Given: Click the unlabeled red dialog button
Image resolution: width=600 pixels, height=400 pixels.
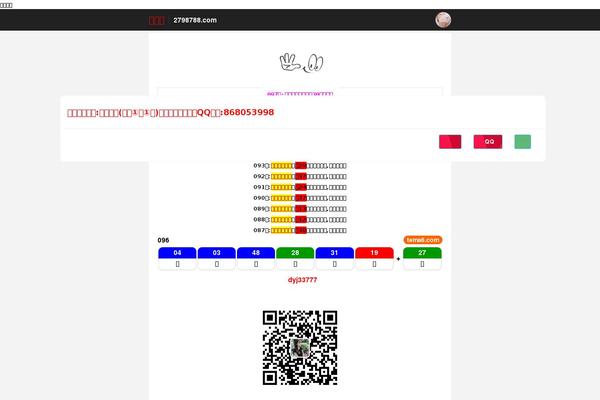Looking at the screenshot, I should 450,142.
